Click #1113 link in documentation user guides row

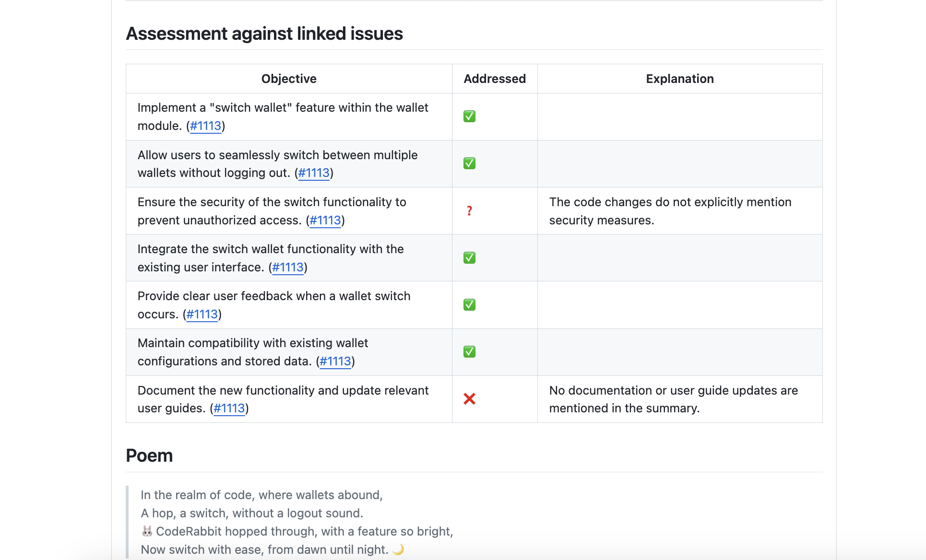point(229,408)
